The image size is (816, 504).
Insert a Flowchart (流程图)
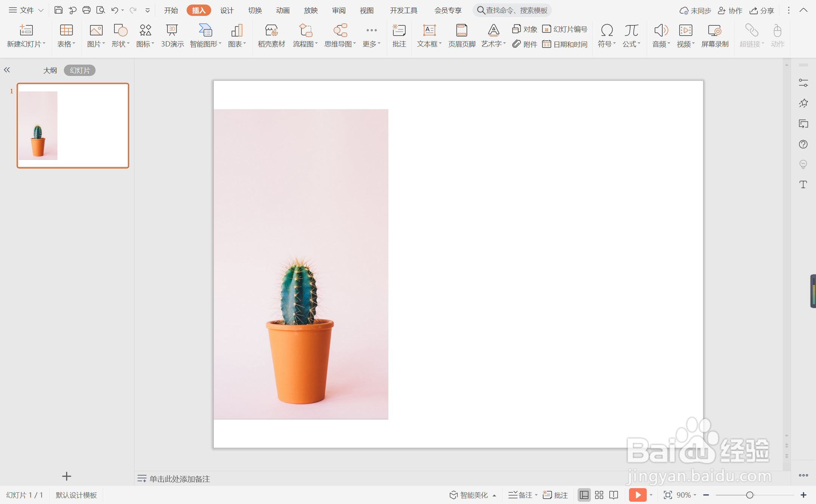point(305,36)
